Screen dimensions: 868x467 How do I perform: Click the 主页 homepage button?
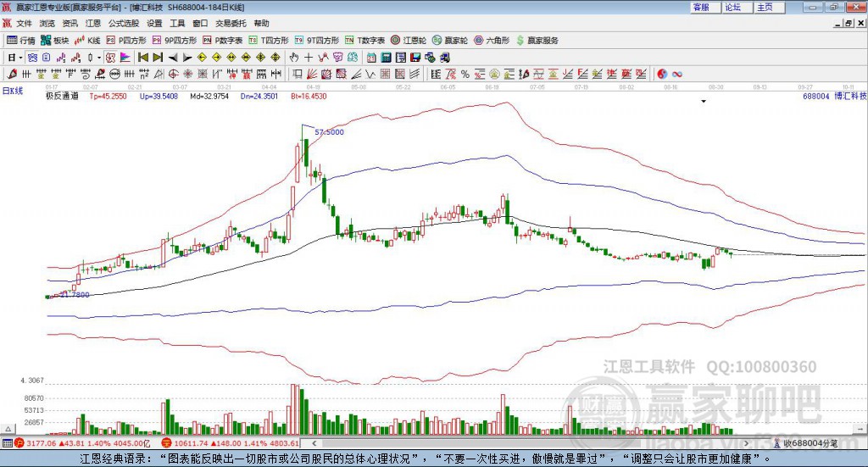coord(769,7)
